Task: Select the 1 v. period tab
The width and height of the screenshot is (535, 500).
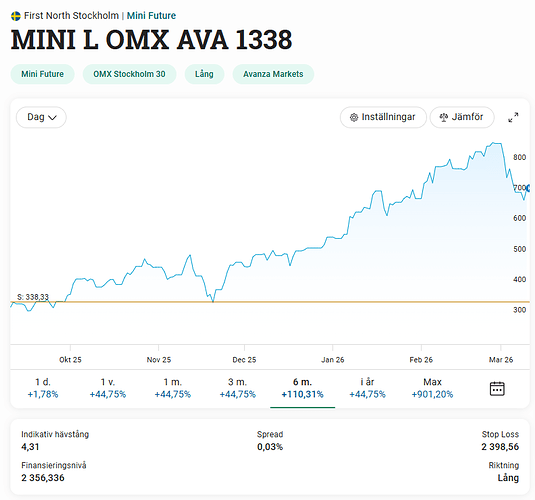Action: [x=108, y=388]
